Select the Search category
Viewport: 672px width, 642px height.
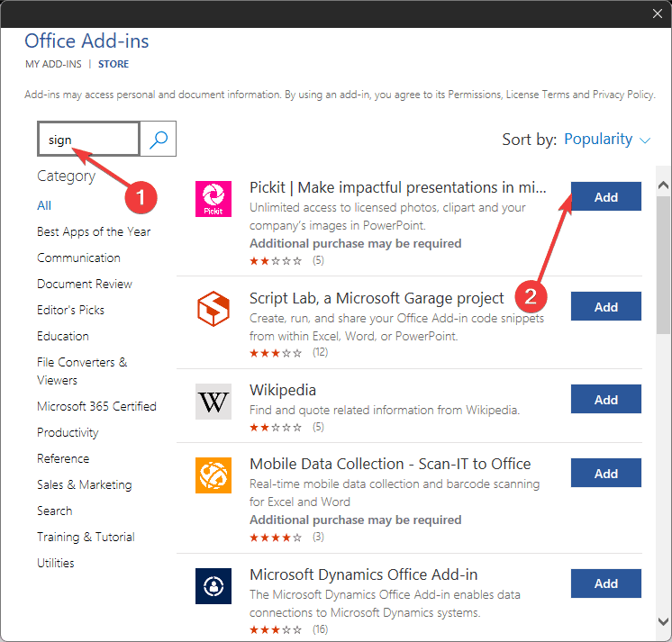[x=54, y=511]
